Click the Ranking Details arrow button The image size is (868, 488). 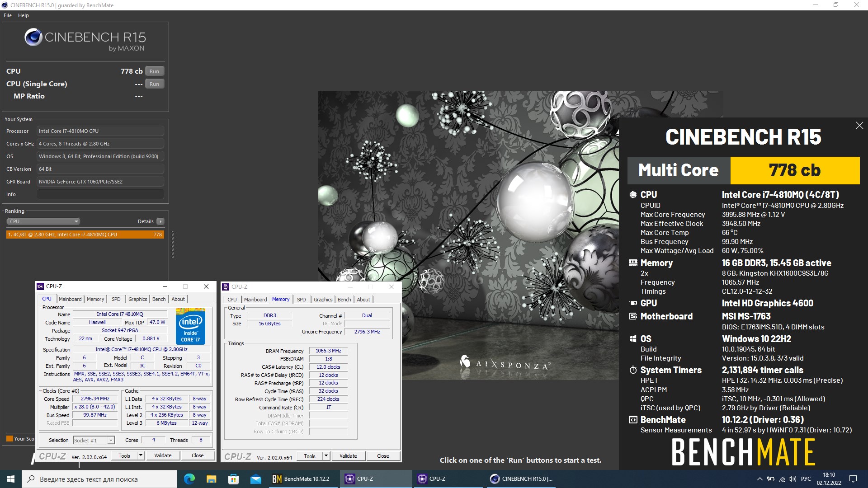point(160,221)
